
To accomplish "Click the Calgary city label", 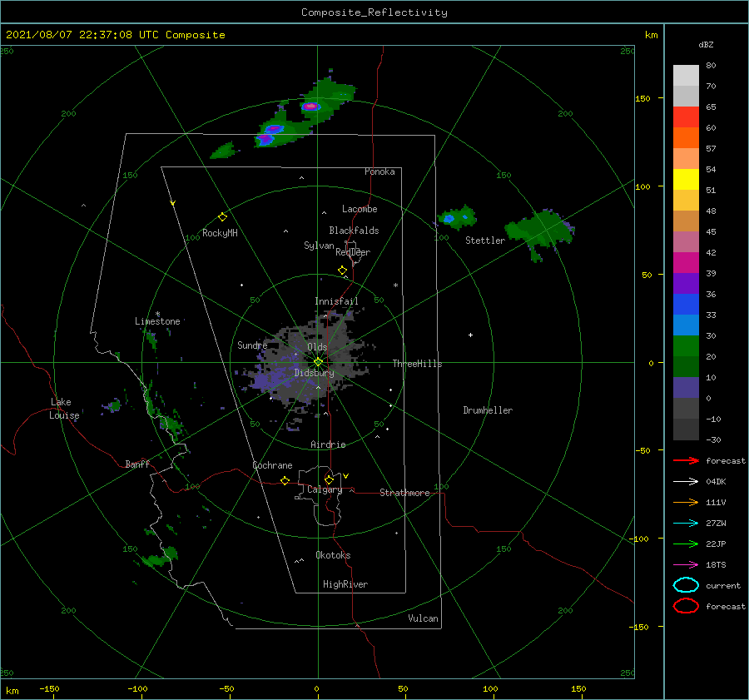I will coord(325,489).
